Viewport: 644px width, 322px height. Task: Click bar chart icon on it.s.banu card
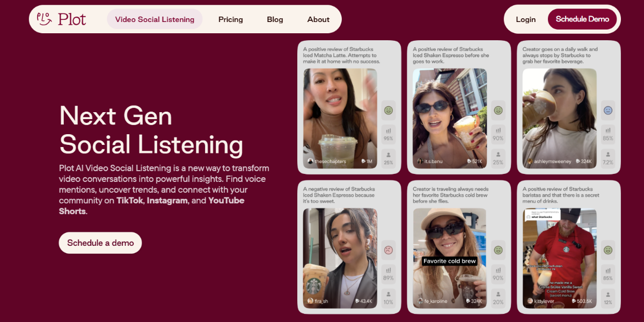[498, 130]
